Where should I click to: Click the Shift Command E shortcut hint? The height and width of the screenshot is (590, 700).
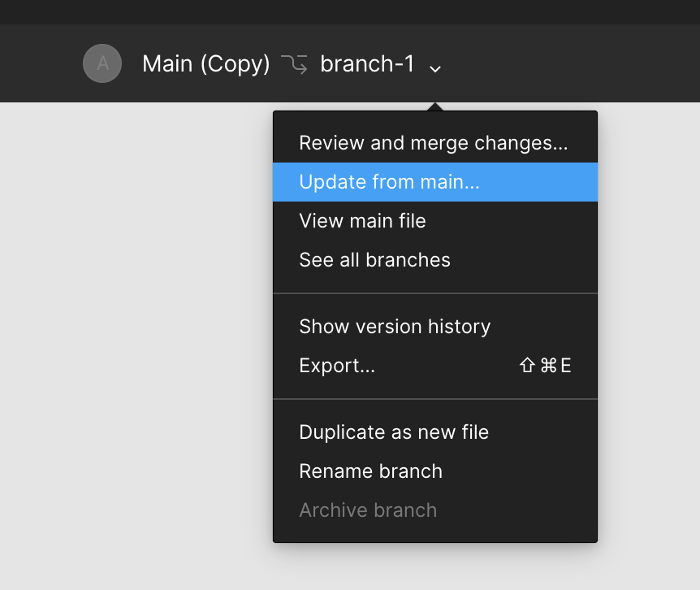[545, 366]
